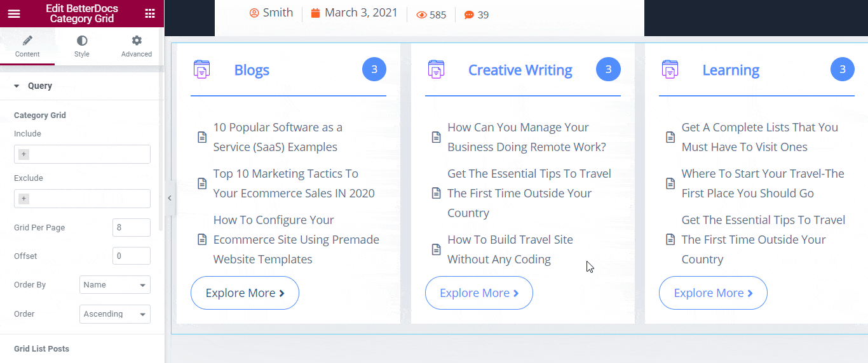Screen dimensions: 868x363
Task: Click Explore More under Blogs
Action: pyautogui.click(x=245, y=293)
